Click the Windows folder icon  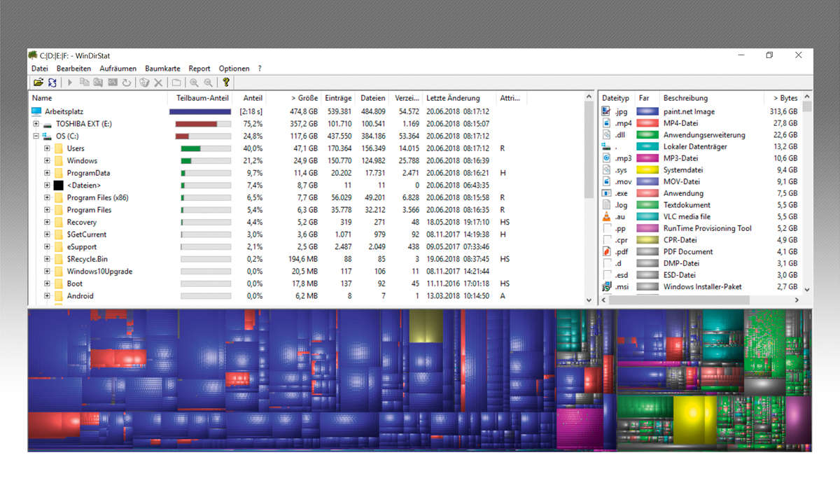(x=59, y=160)
